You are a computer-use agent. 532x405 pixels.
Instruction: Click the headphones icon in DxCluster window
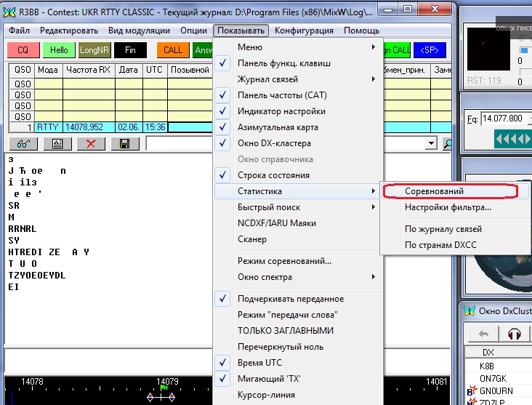(515, 334)
